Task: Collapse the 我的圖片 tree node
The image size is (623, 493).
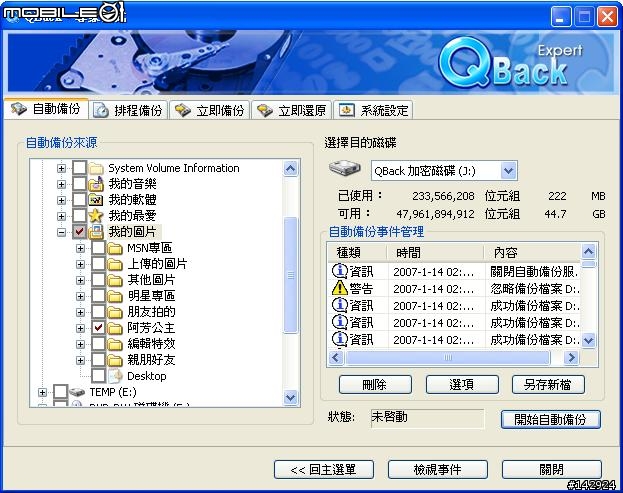Action: 61,232
